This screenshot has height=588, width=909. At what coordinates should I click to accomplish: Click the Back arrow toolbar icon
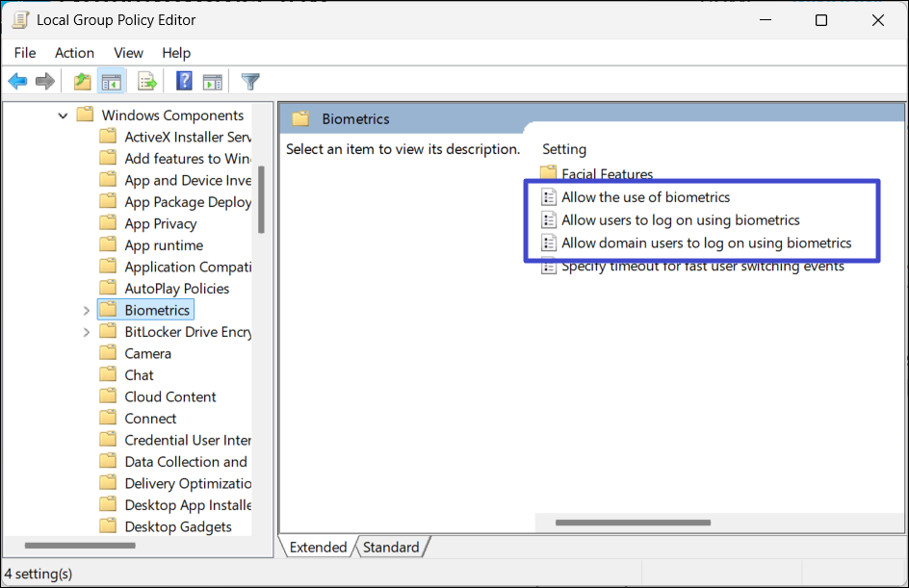point(17,82)
